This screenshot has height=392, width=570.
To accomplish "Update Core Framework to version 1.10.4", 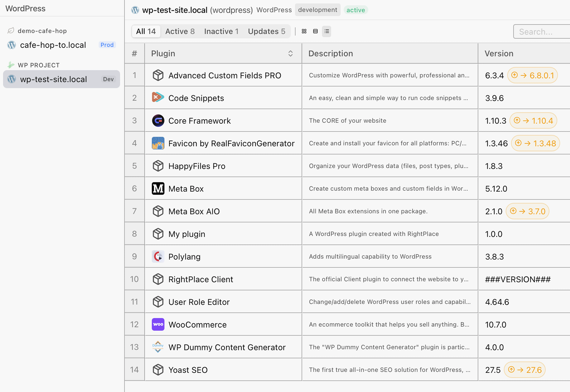I will [533, 121].
